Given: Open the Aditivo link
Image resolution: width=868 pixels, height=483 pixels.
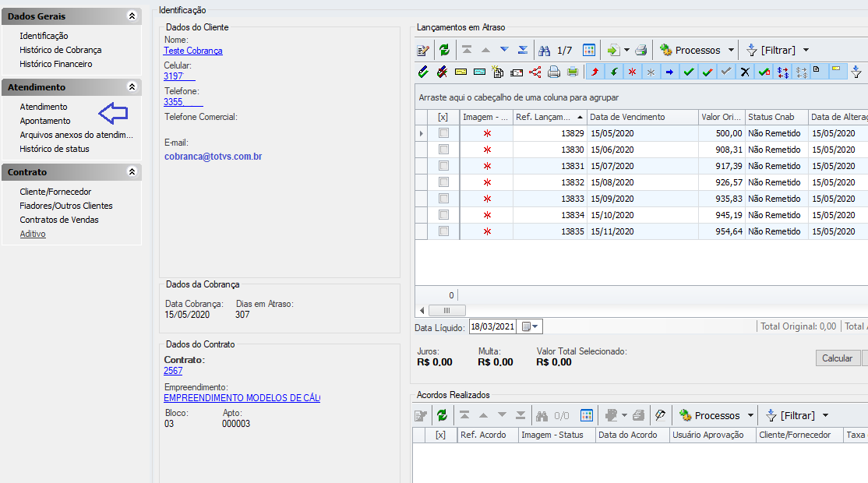Looking at the screenshot, I should (33, 234).
